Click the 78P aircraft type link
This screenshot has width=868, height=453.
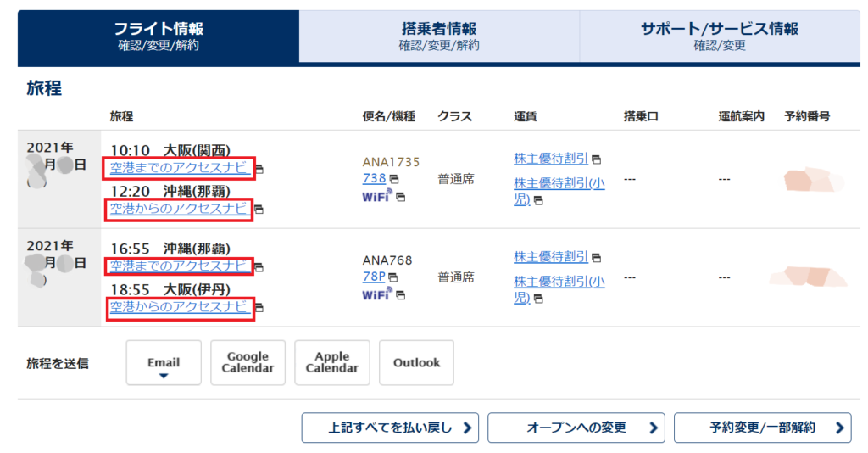point(374,277)
